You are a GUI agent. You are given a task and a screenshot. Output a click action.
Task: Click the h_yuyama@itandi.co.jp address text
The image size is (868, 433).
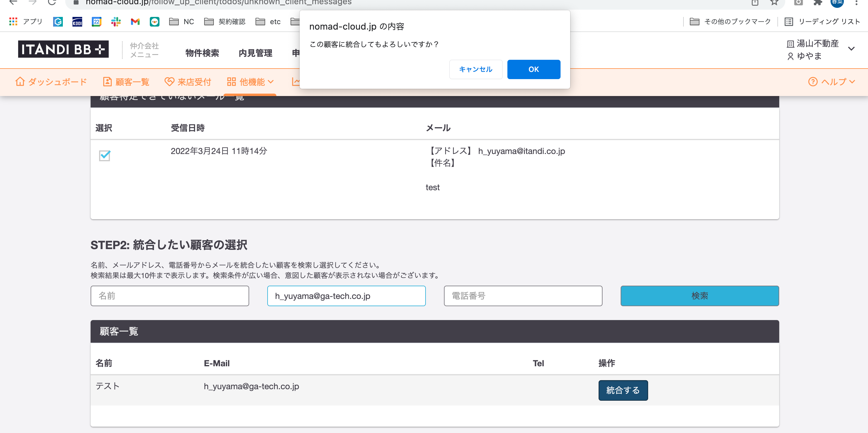click(x=521, y=151)
